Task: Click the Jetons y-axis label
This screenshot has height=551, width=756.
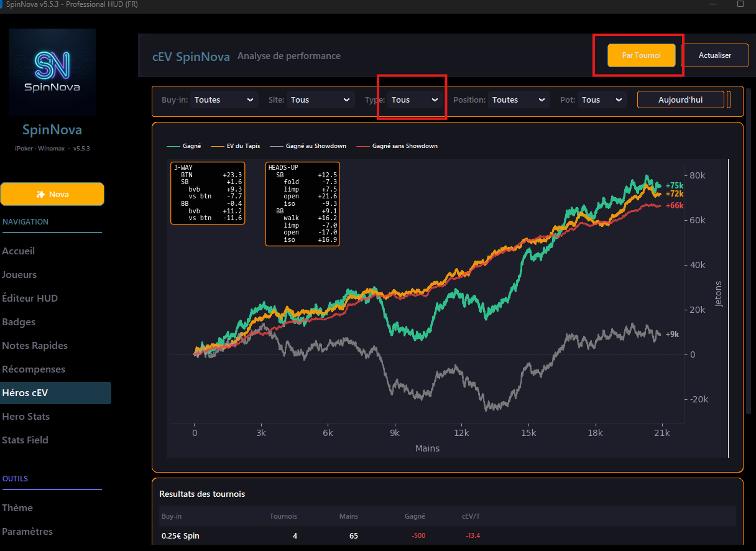Action: (x=719, y=294)
